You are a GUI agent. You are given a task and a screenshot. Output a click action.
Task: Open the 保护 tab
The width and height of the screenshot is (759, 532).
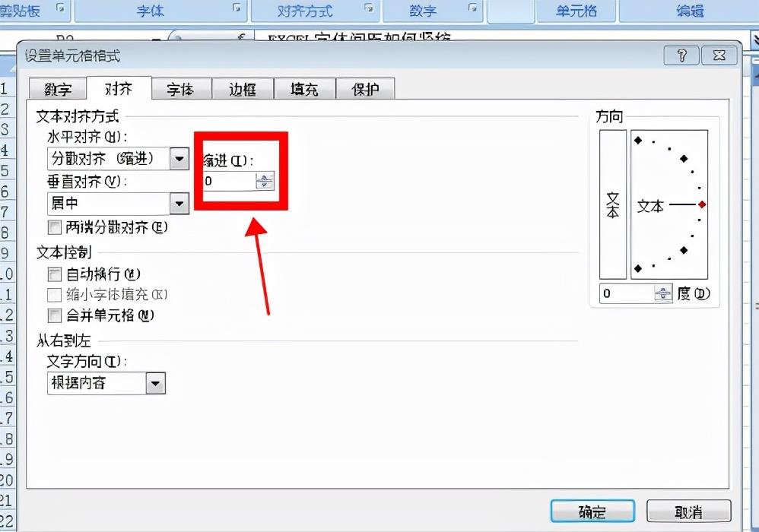pyautogui.click(x=366, y=89)
